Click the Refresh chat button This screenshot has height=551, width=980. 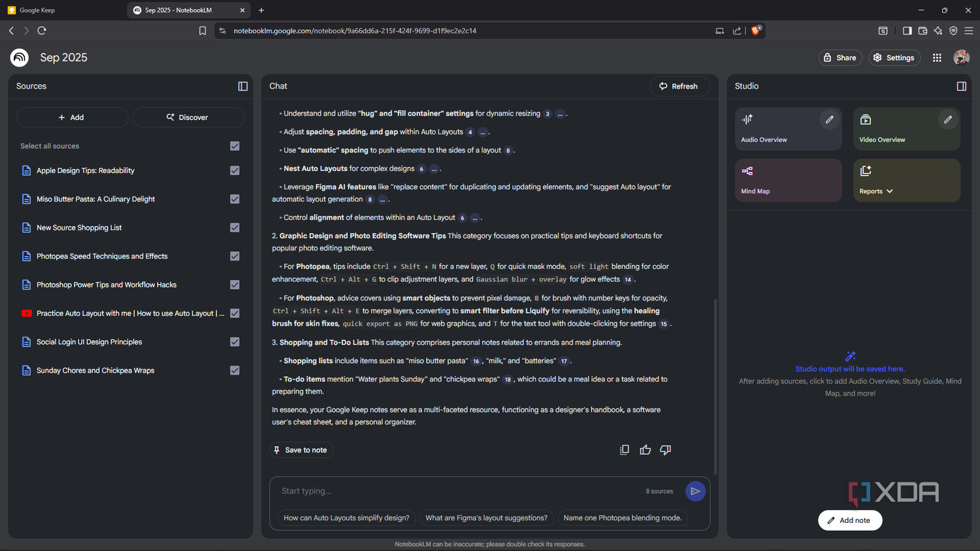click(679, 86)
